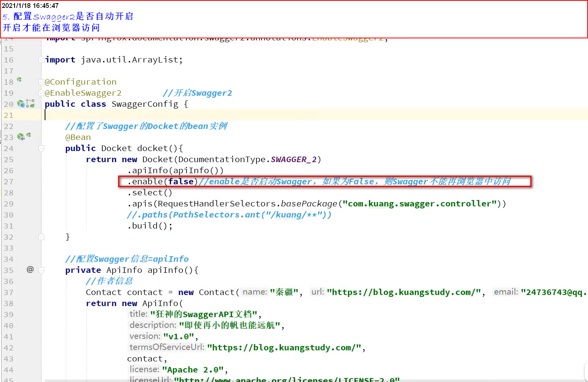588x382 pixels.
Task: Click line number 38 in the gutter
Action: (x=9, y=303)
